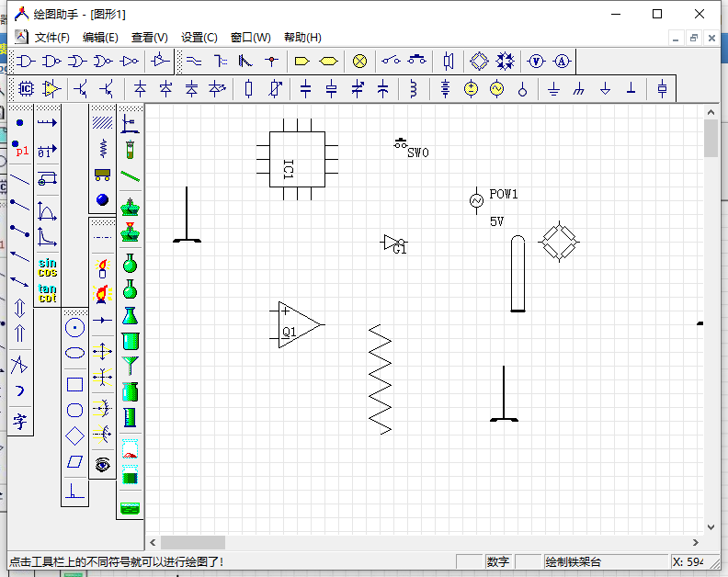Select the plain resistor rectangle symbol
This screenshot has width=728, height=577.
(x=248, y=88)
